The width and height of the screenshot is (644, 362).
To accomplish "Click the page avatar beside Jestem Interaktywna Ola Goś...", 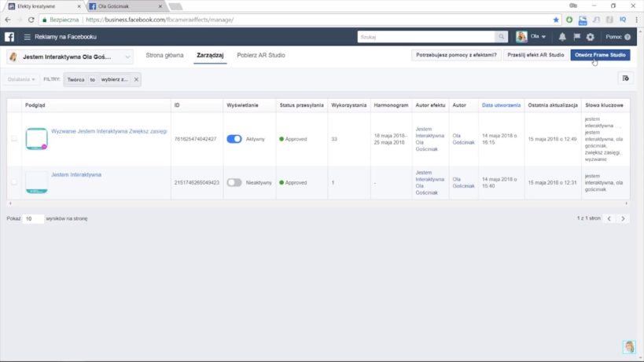I will click(13, 57).
